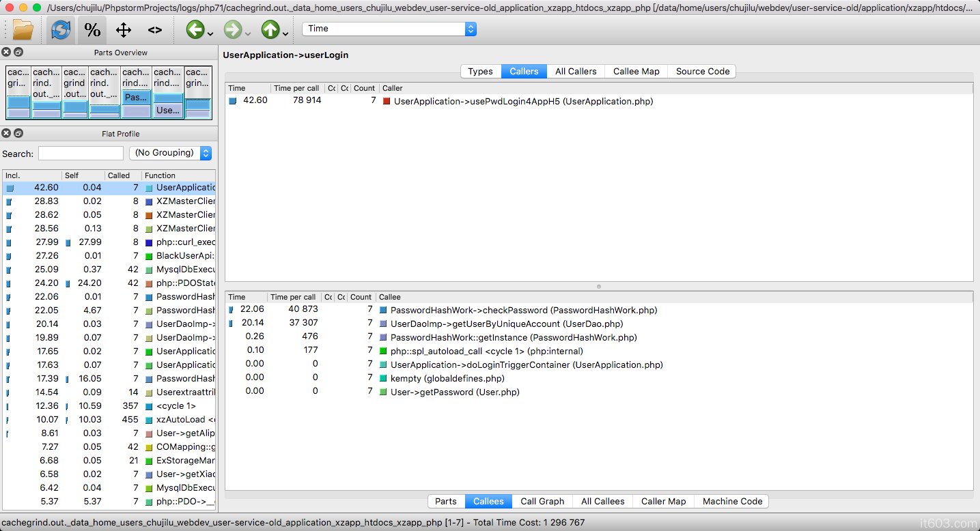This screenshot has height=531, width=980.
Task: Close the Parts Overview panel
Action: click(x=6, y=53)
